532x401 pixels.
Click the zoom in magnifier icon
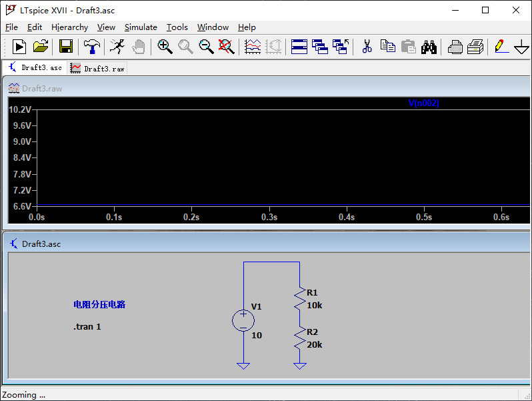[165, 46]
